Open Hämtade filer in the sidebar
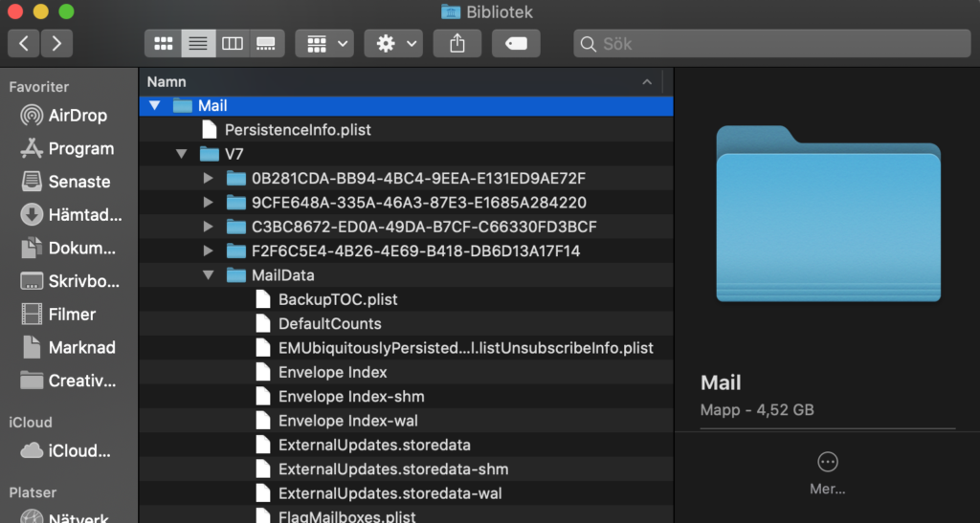980x523 pixels. 69,215
